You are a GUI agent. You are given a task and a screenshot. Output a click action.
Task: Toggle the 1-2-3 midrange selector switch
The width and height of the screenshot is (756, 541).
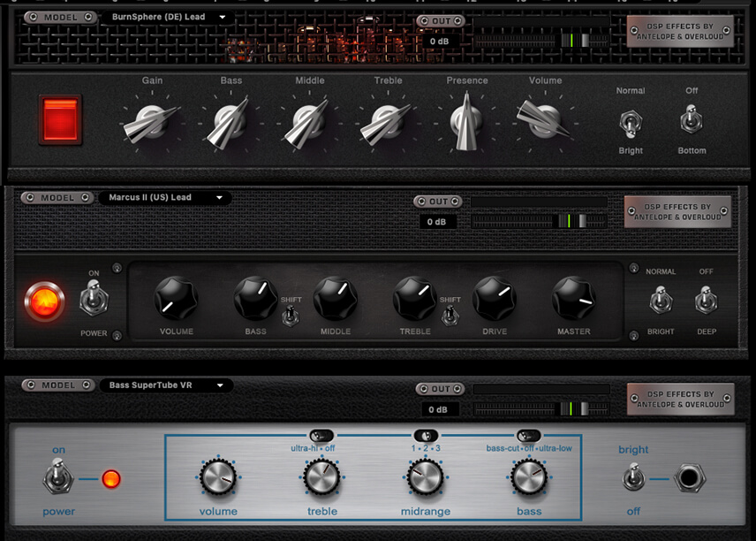[x=426, y=437]
